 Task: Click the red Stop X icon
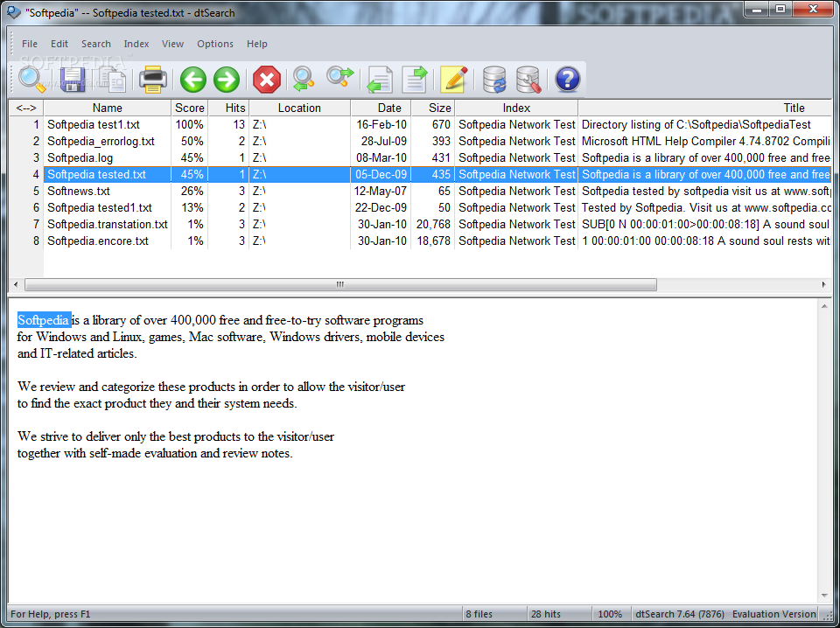coord(266,80)
